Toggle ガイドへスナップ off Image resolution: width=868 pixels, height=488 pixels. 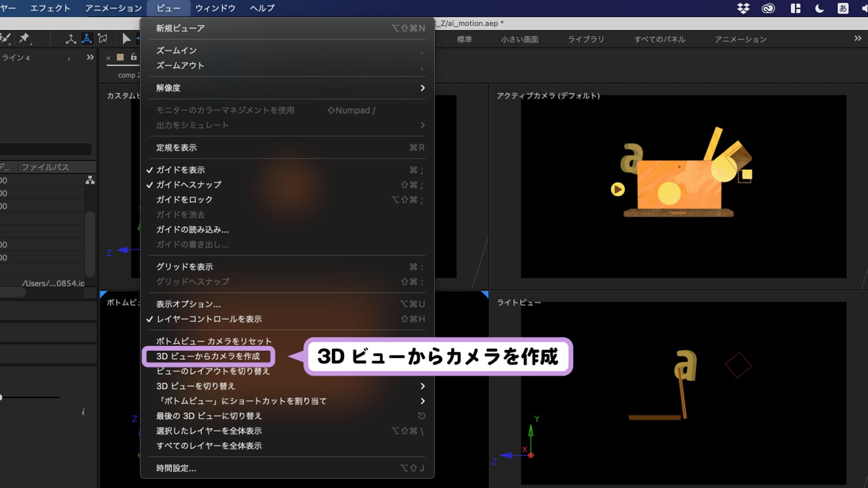pyautogui.click(x=189, y=184)
